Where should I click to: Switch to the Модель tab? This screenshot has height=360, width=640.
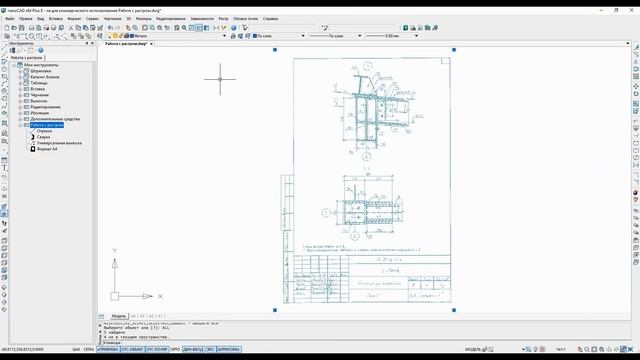pyautogui.click(x=119, y=316)
